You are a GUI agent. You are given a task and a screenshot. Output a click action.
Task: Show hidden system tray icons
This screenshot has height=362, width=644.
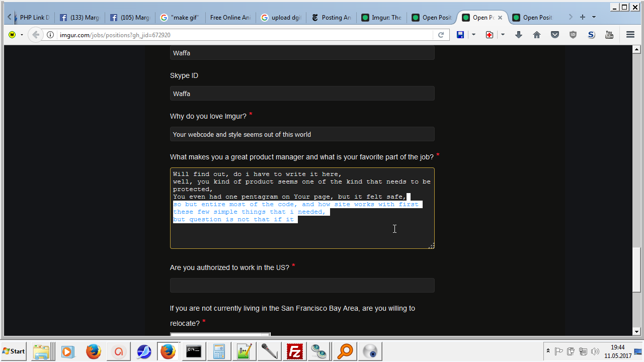548,351
